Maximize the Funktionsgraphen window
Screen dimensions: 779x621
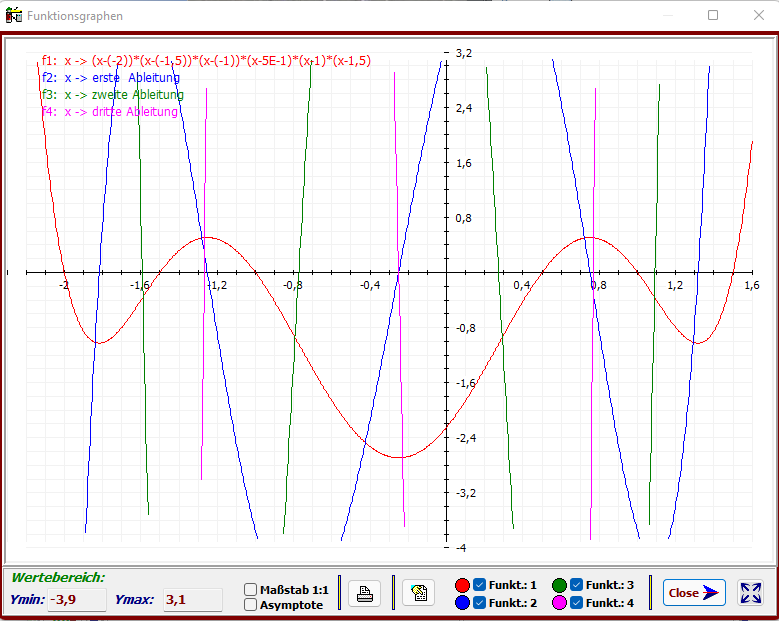coord(713,16)
